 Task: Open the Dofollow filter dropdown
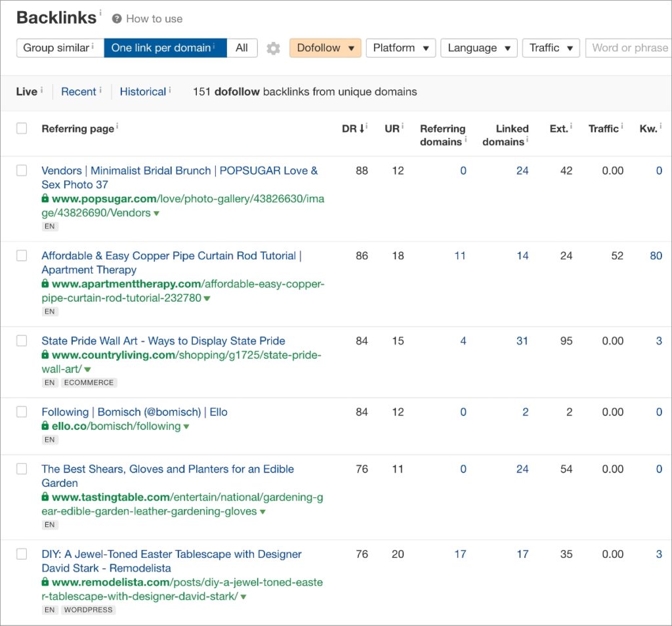click(x=325, y=48)
